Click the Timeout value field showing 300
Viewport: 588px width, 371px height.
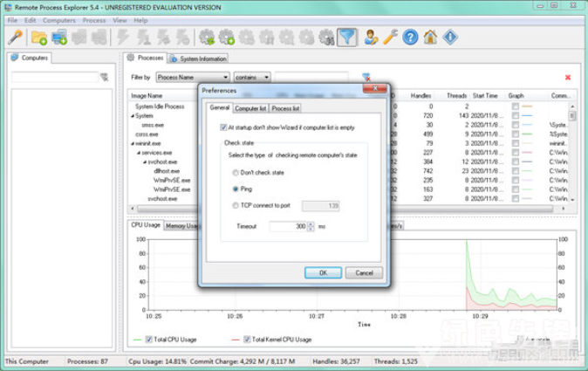pos(288,226)
